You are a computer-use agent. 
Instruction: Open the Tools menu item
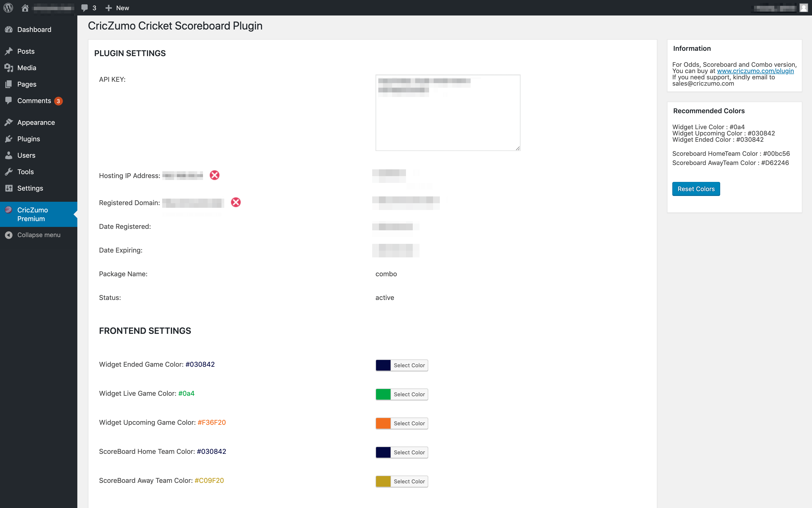tap(39, 172)
